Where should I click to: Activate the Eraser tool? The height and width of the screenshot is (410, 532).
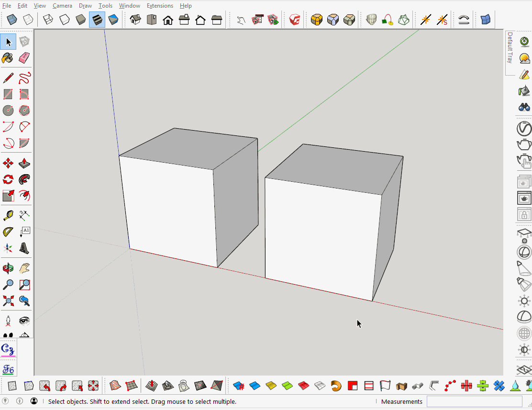click(x=23, y=58)
